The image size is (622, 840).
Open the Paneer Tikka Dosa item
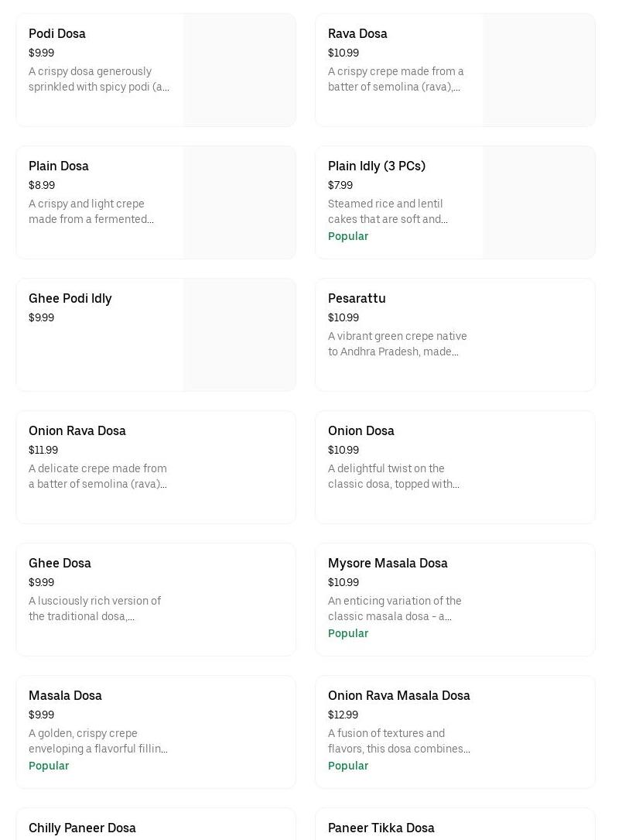pyautogui.click(x=381, y=828)
